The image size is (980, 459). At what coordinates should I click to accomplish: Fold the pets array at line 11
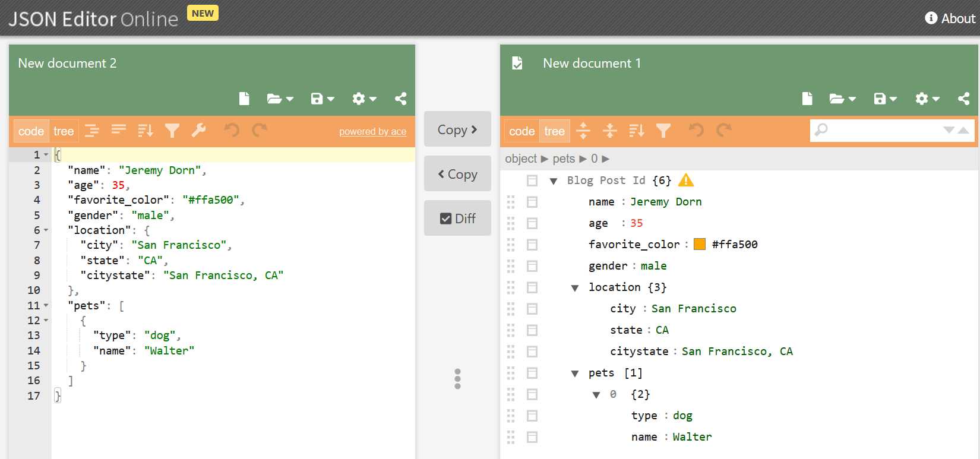click(x=46, y=305)
